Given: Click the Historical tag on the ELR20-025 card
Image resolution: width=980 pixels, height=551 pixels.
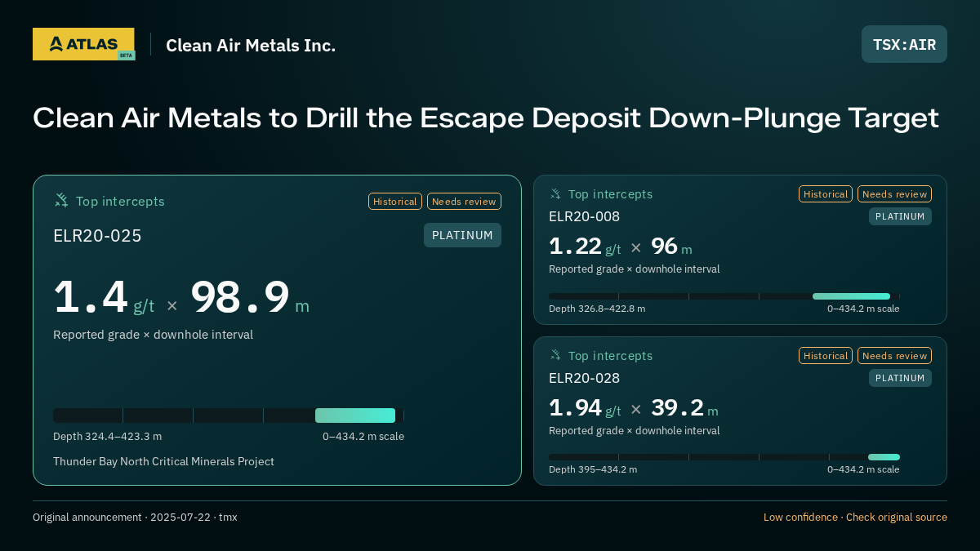Looking at the screenshot, I should pyautogui.click(x=395, y=201).
